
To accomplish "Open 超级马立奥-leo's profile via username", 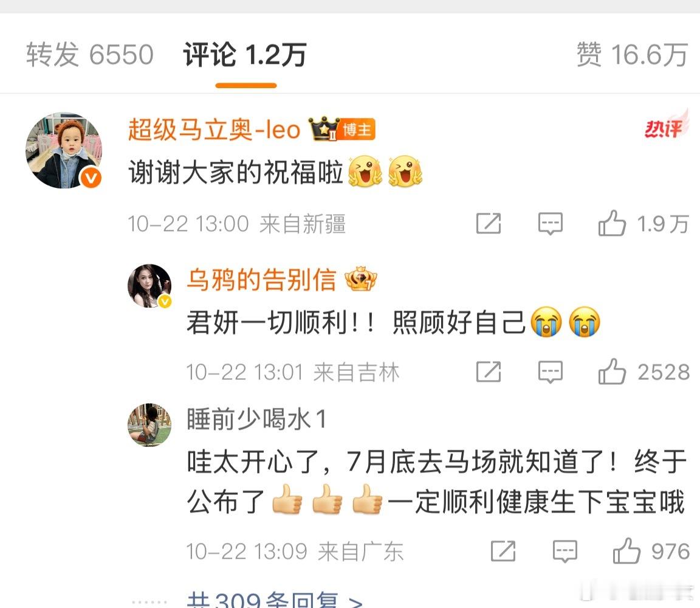I will [x=214, y=130].
